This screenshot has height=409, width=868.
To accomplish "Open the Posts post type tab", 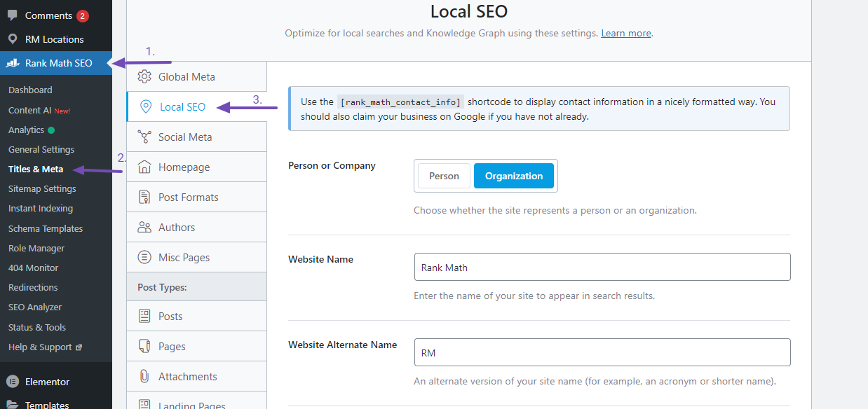I will (196, 316).
